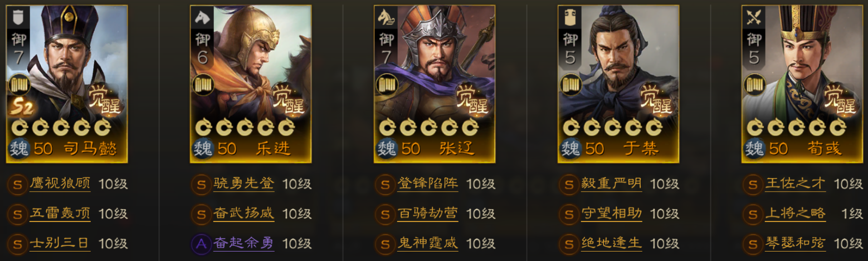The image size is (868, 261).
Task: Click the S rank icon next to 王佐之才
Action: [753, 184]
